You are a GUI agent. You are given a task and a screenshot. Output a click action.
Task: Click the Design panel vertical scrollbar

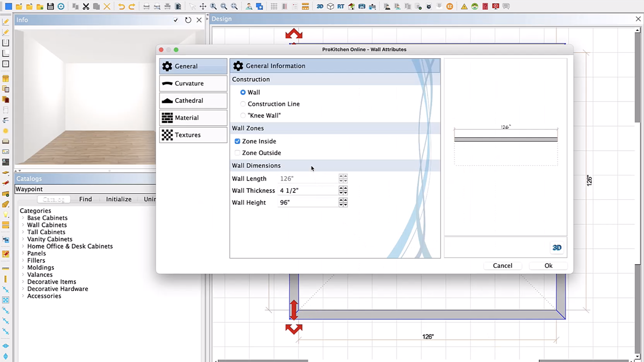coord(637,194)
